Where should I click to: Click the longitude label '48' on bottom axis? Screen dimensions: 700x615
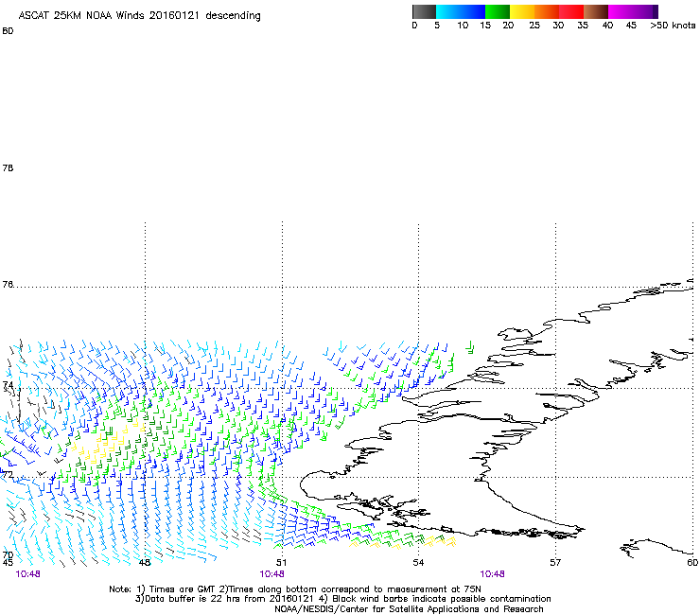145,563
